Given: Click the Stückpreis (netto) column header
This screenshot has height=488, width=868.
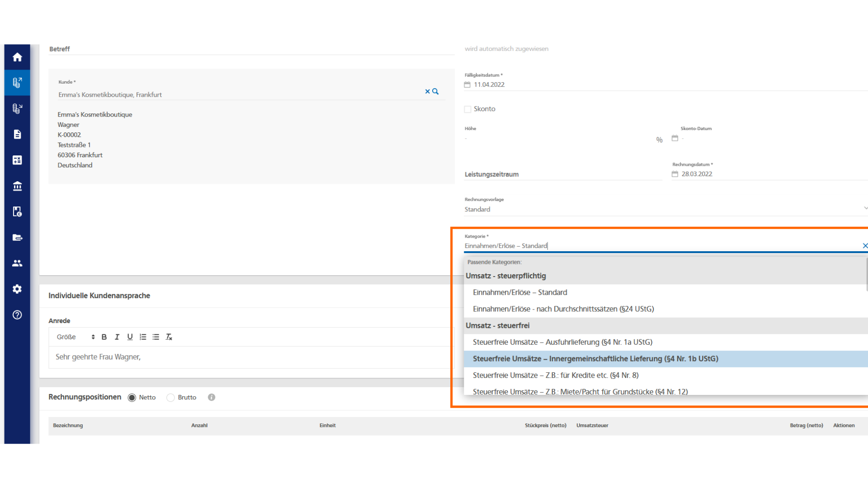Looking at the screenshot, I should [546, 426].
